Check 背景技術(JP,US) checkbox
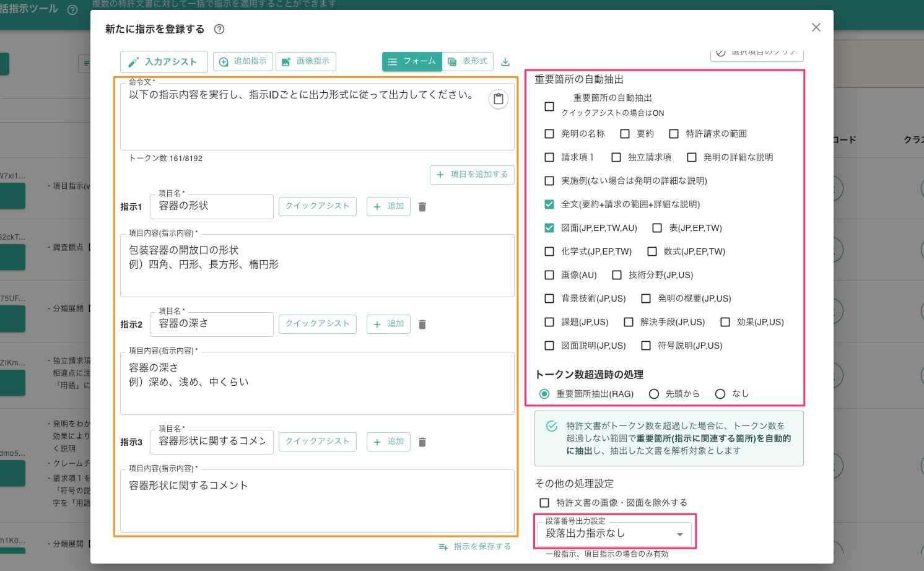This screenshot has width=924, height=571. tap(549, 299)
